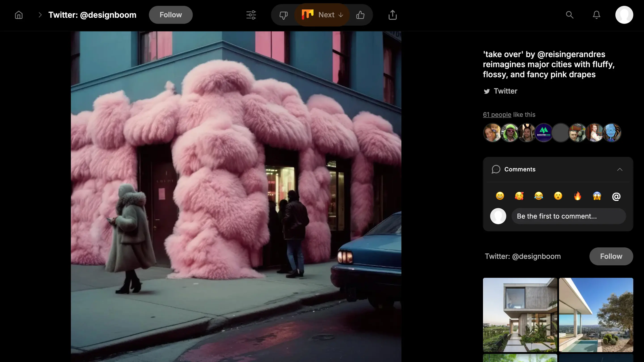Open the search magnifier icon
This screenshot has height=362, width=644.
[x=570, y=15]
